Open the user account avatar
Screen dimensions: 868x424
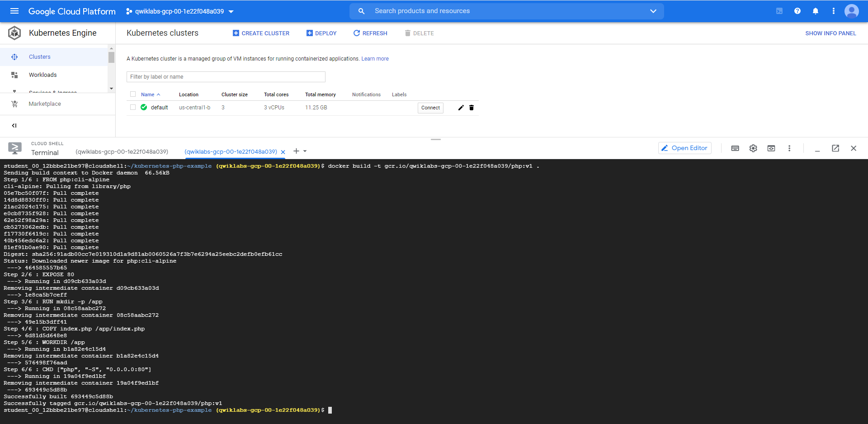point(852,11)
